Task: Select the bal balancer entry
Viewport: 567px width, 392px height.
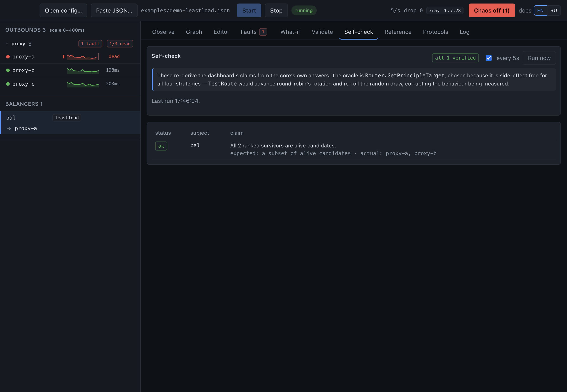Action: (x=71, y=123)
